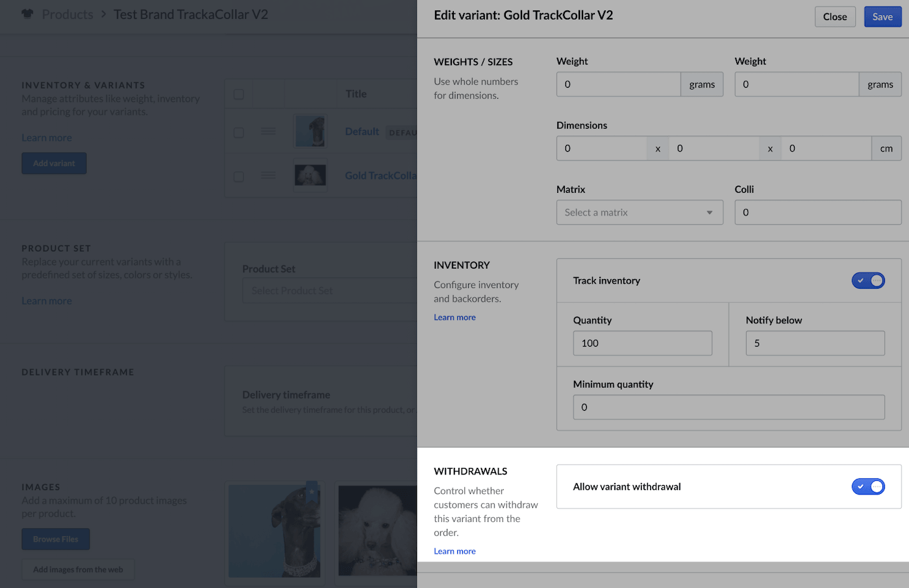Click the Test Brand TrackaCollar V2 breadcrumb title
The height and width of the screenshot is (588, 909).
coord(191,14)
